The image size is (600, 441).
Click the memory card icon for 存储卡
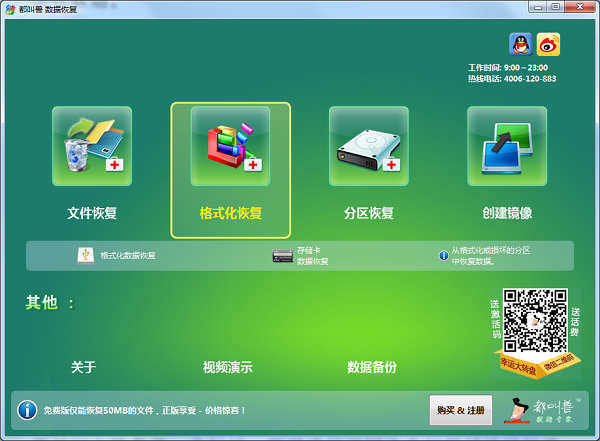point(282,256)
